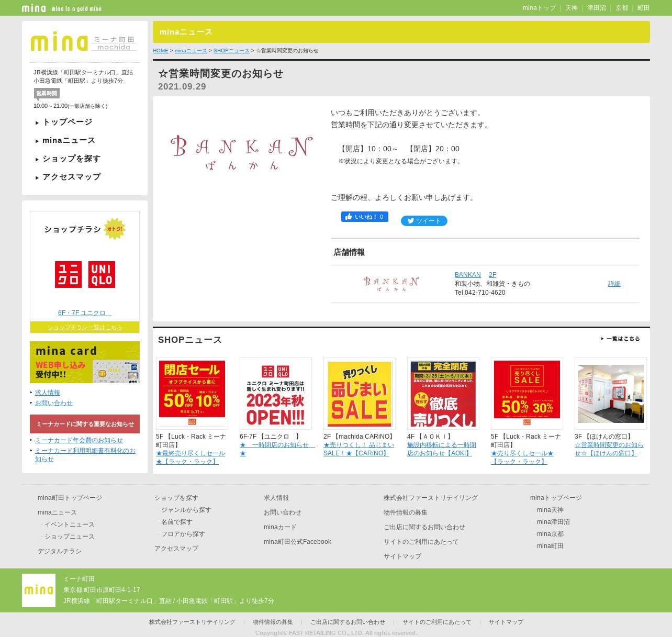Viewport: 672px width, 637px height.
Task: Click the HOME breadcrumb link
Action: coord(161,51)
